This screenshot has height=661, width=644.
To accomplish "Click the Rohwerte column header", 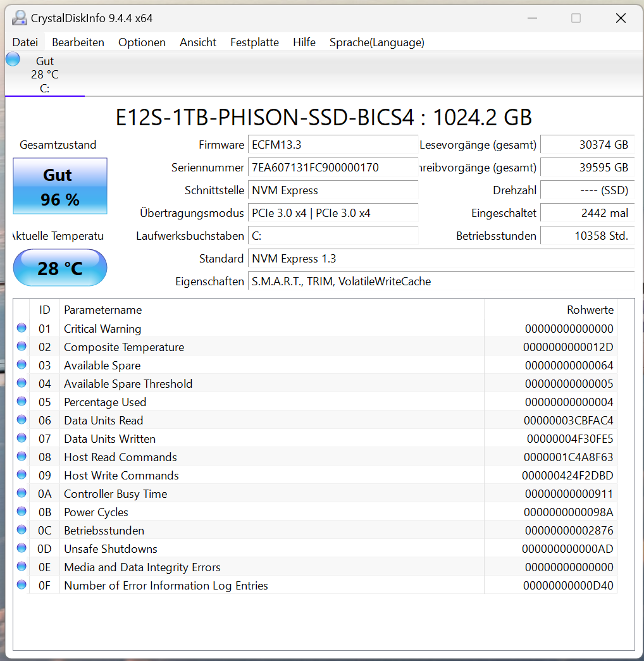I will [551, 310].
